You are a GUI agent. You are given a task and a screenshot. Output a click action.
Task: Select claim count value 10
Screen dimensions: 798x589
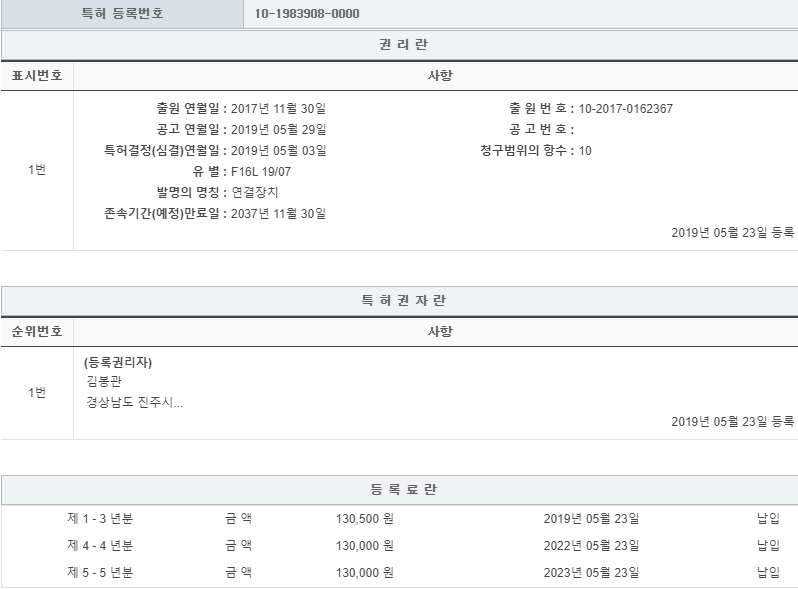point(585,151)
